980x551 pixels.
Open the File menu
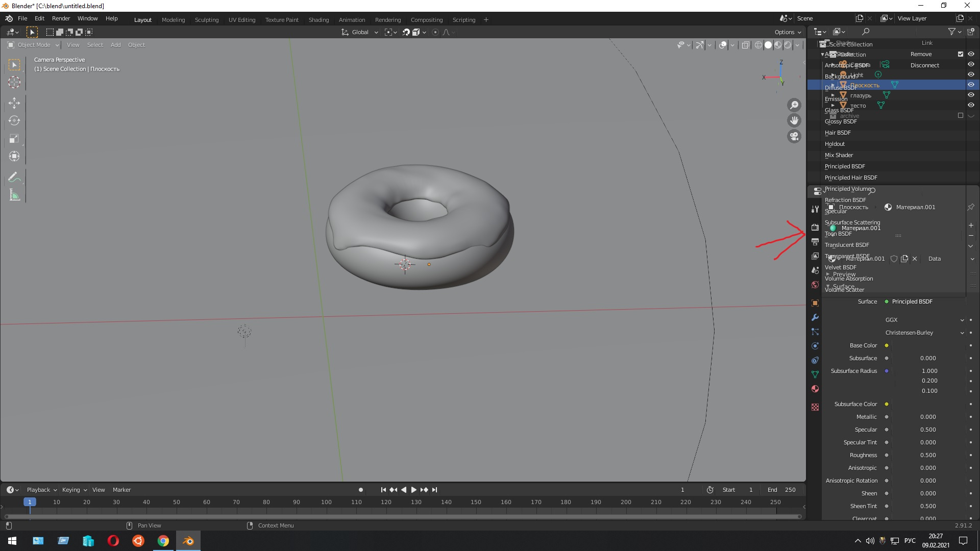click(x=22, y=18)
